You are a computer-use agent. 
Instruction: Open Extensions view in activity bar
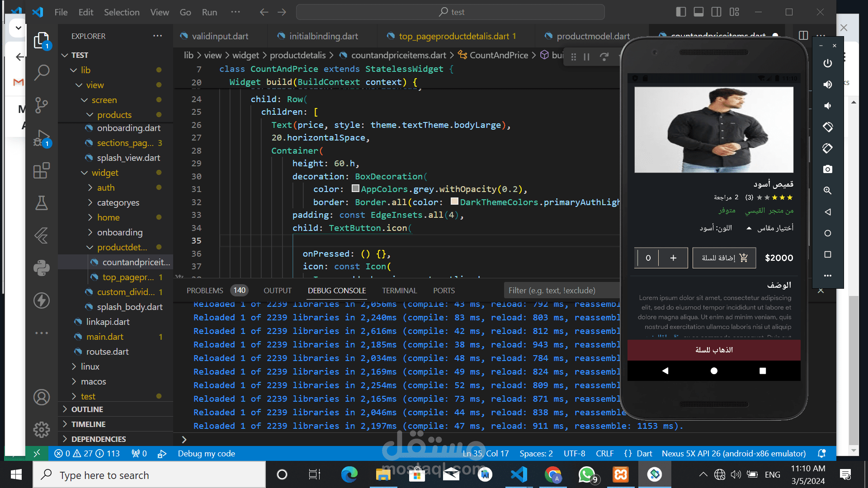tap(42, 171)
